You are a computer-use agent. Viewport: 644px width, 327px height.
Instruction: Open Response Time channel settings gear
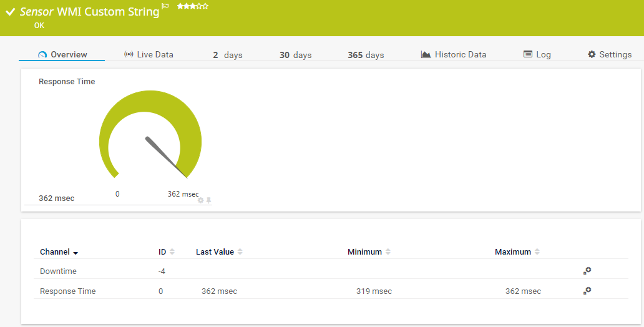[x=587, y=291]
